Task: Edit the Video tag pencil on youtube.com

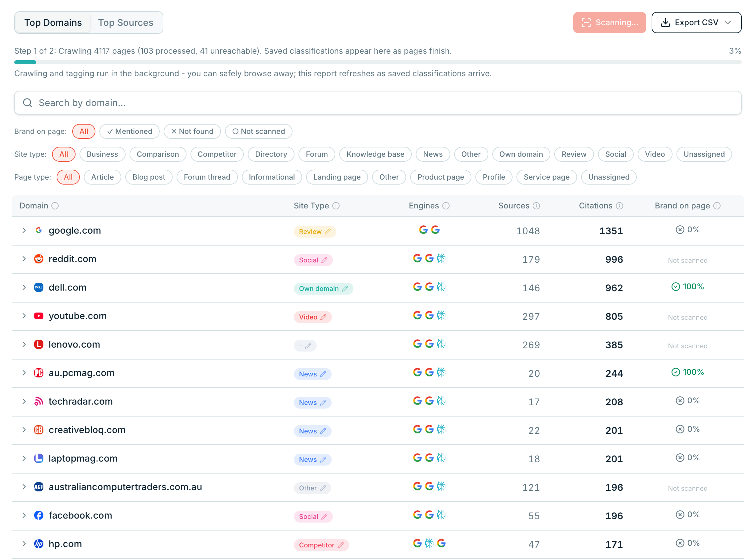Action: (x=323, y=317)
